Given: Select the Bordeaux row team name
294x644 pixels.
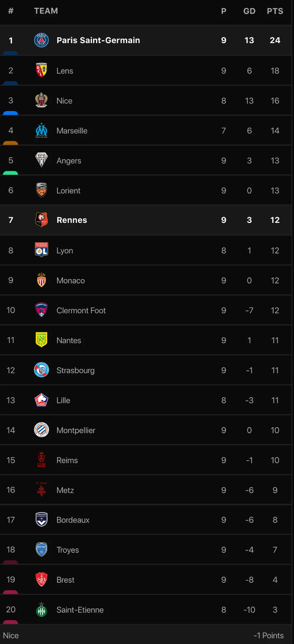Looking at the screenshot, I should [x=73, y=520].
